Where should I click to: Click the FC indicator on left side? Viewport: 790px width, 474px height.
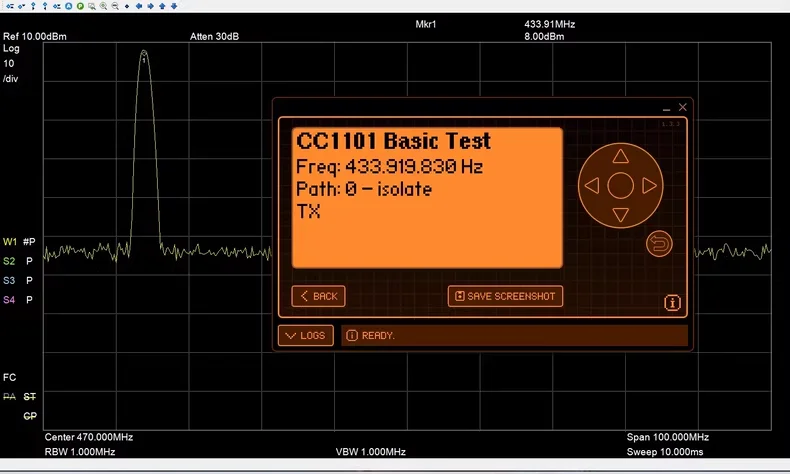coord(10,377)
